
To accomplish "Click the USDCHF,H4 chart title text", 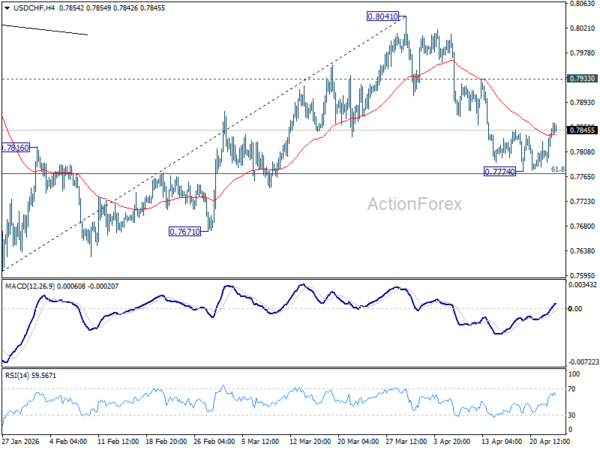I will pyautogui.click(x=34, y=8).
